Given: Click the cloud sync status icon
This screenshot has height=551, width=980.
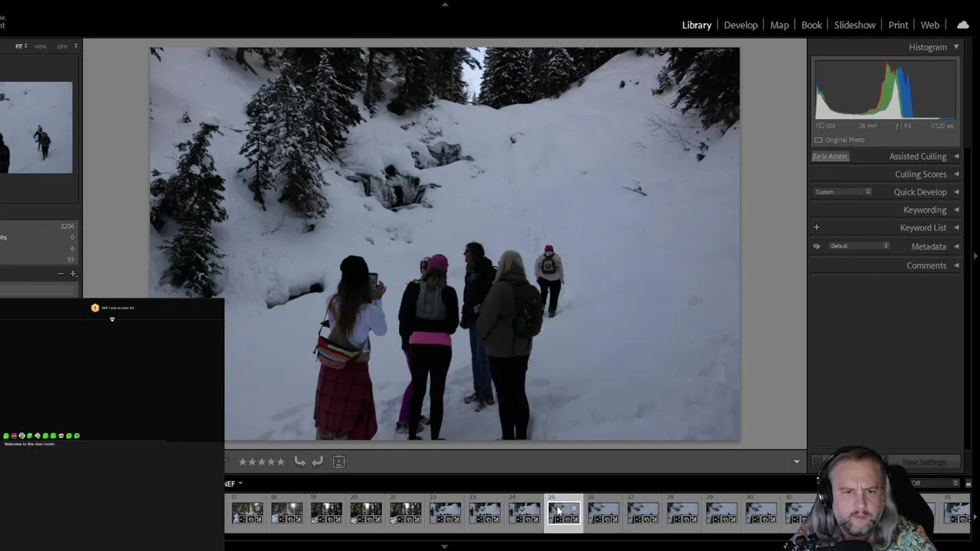Looking at the screenshot, I should [x=962, y=25].
